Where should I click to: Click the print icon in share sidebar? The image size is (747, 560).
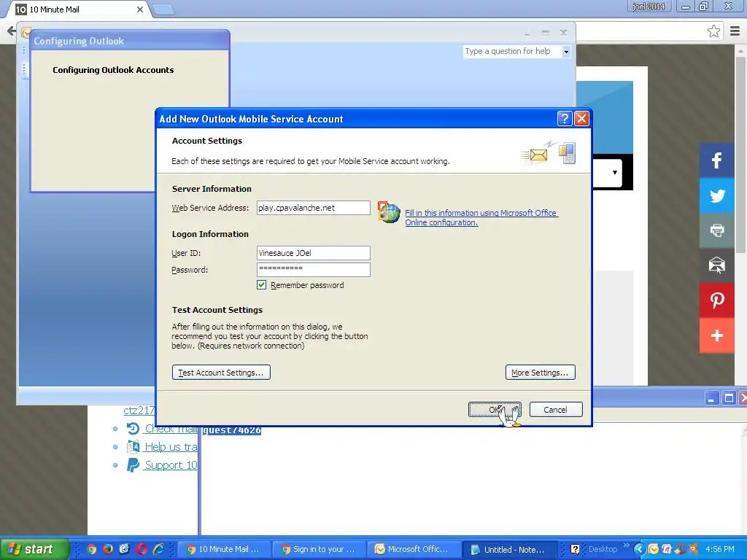coord(716,230)
